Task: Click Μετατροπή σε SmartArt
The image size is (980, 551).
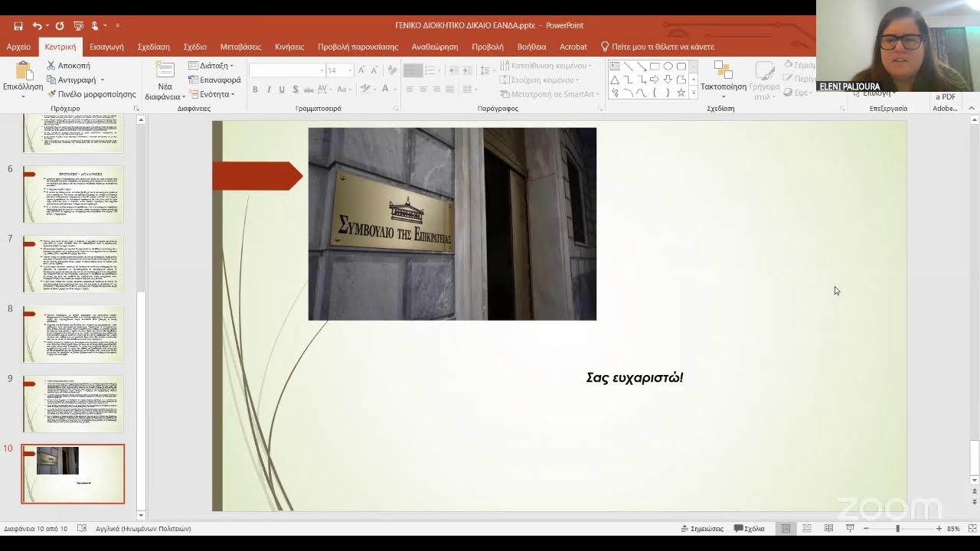Action: tap(550, 94)
